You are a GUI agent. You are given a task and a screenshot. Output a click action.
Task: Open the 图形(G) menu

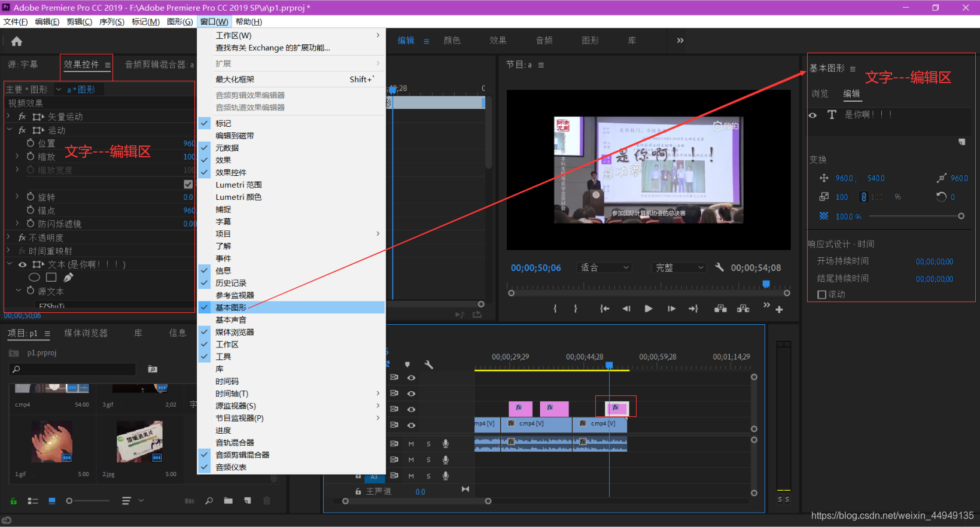(x=179, y=22)
